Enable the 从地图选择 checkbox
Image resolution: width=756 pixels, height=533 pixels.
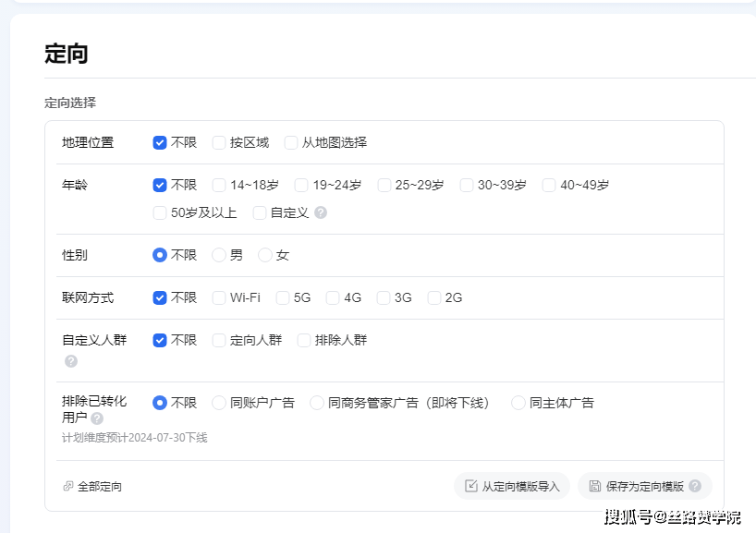click(291, 142)
